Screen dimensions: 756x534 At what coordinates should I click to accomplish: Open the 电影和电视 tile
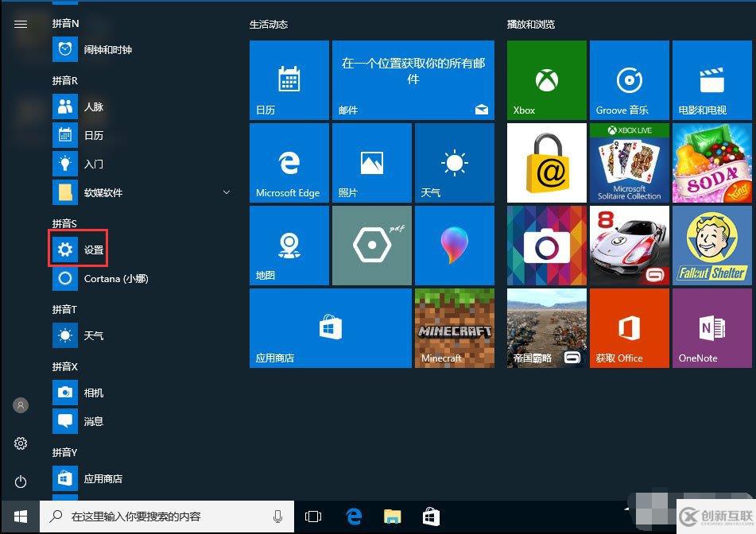pos(712,80)
